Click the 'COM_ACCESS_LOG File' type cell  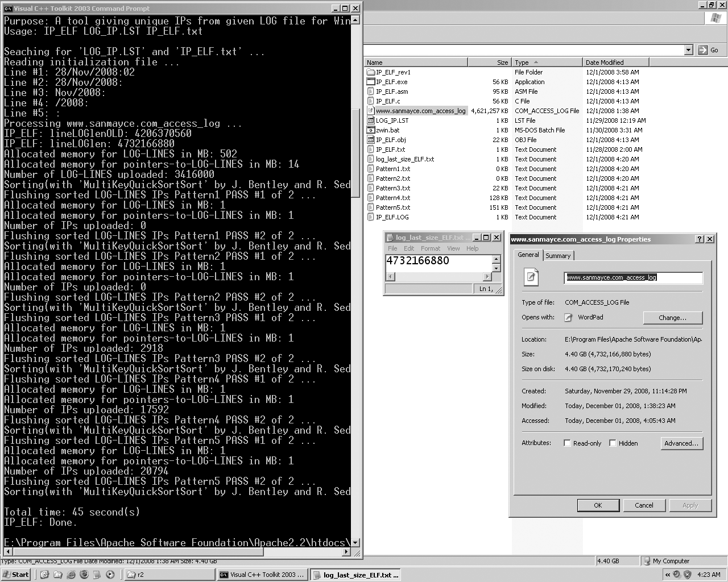pos(547,111)
